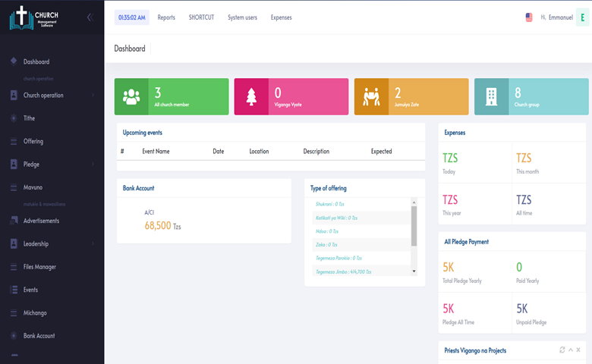
Task: Close the Priests Vigango na Projects panel
Action: pyautogui.click(x=579, y=350)
